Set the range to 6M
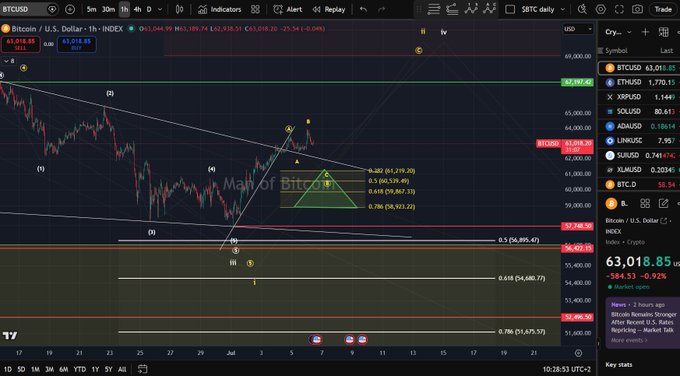This screenshot has width=680, height=376. 64,369
